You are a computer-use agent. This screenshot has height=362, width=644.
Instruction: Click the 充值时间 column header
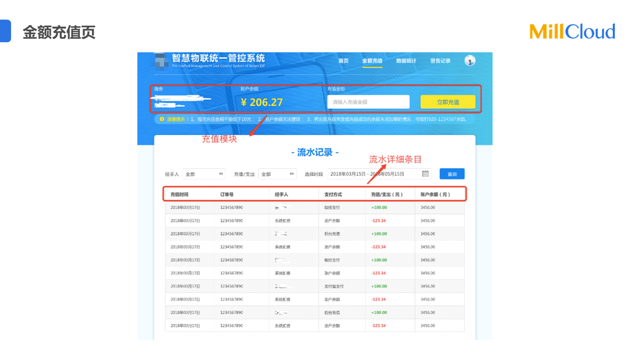tap(179, 195)
